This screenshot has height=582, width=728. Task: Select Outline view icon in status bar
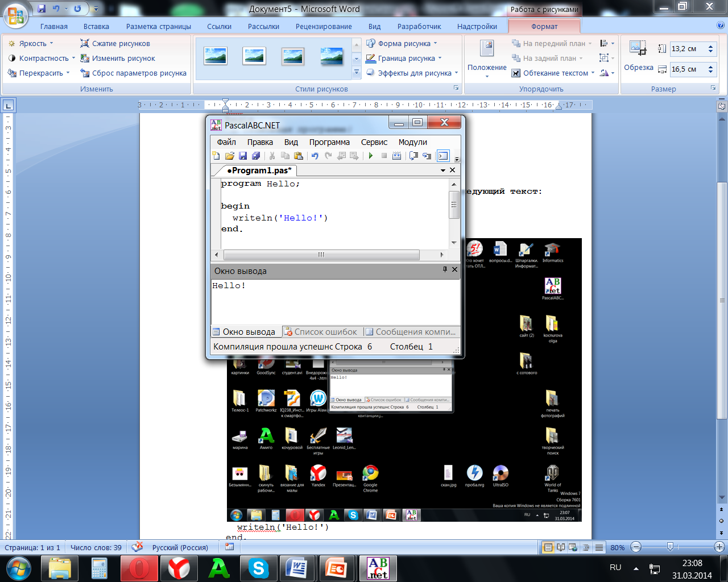586,547
